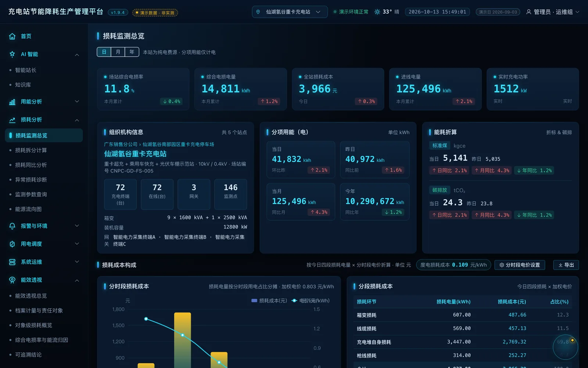The image size is (588, 368).
Task: Toggle the 电价(元/kWh) legend series
Action: (x=311, y=301)
